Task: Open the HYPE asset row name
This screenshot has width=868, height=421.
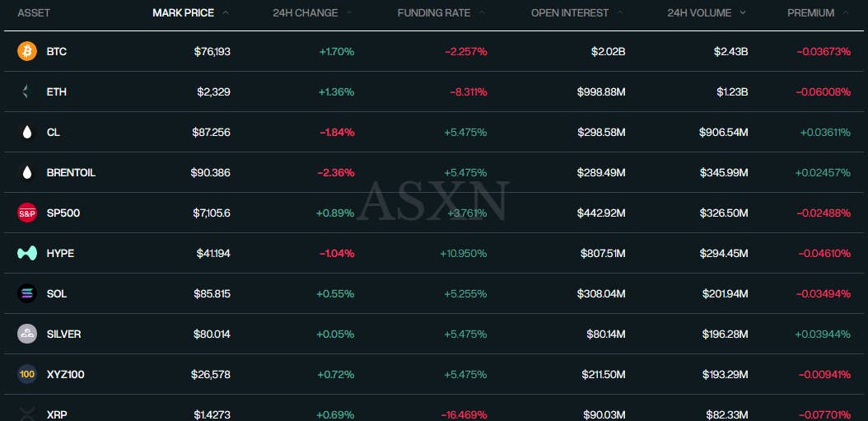Action: click(60, 253)
